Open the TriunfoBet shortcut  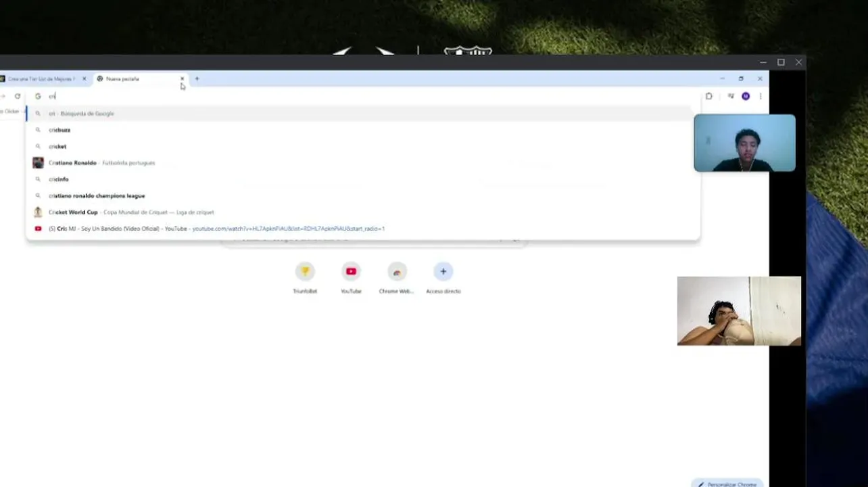click(x=305, y=278)
